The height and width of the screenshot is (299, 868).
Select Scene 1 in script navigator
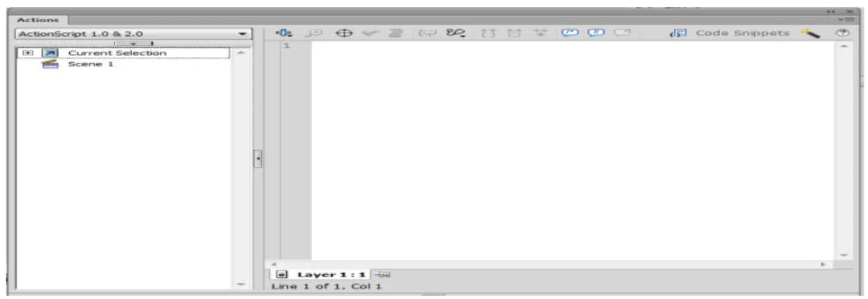click(91, 64)
